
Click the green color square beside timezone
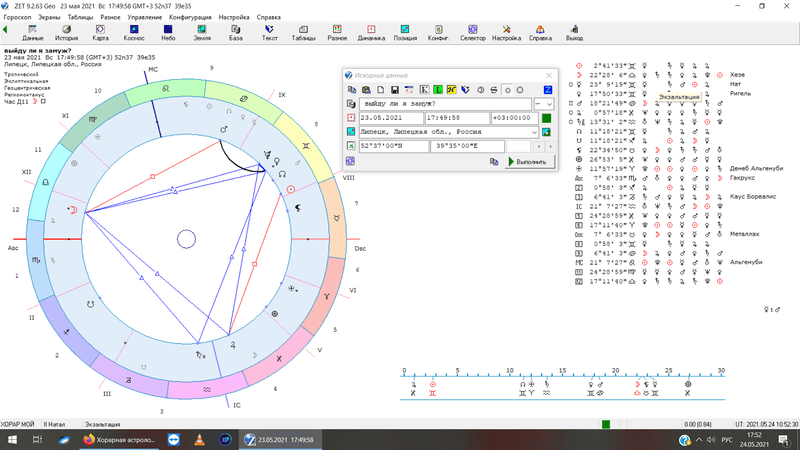[x=547, y=118]
